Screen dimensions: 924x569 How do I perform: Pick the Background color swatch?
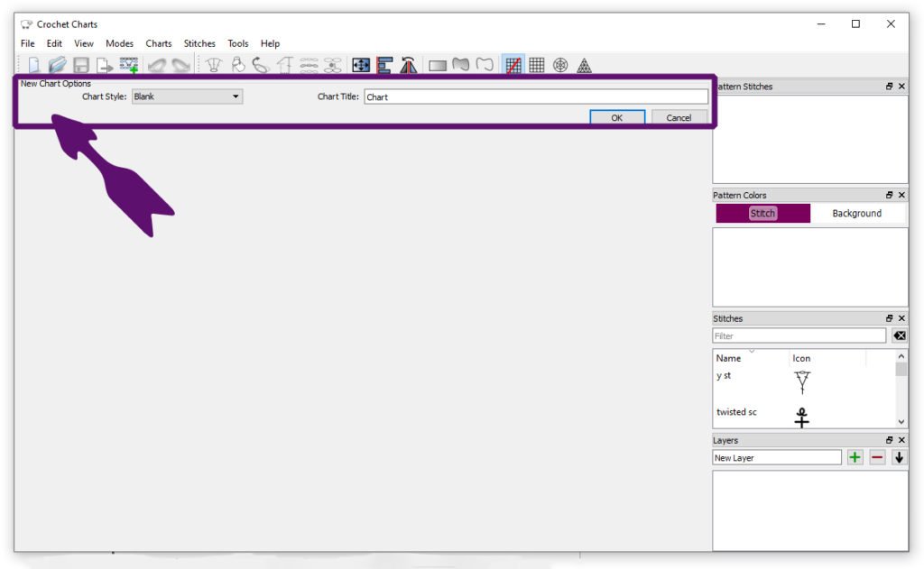[857, 213]
